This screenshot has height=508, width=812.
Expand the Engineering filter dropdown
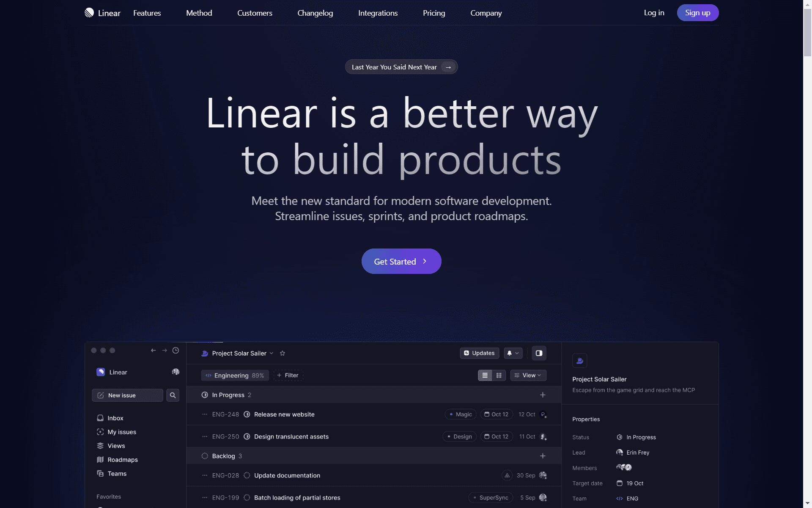click(x=233, y=375)
